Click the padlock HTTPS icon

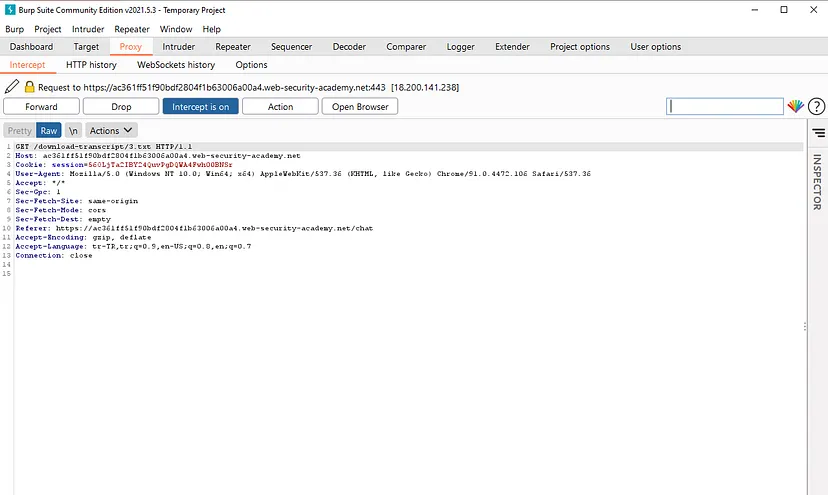[30, 87]
